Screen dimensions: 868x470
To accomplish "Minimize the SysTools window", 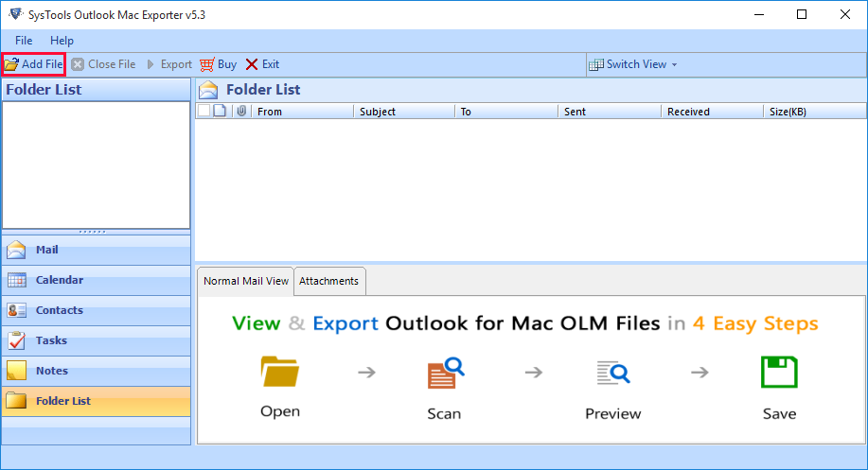I will click(x=759, y=14).
